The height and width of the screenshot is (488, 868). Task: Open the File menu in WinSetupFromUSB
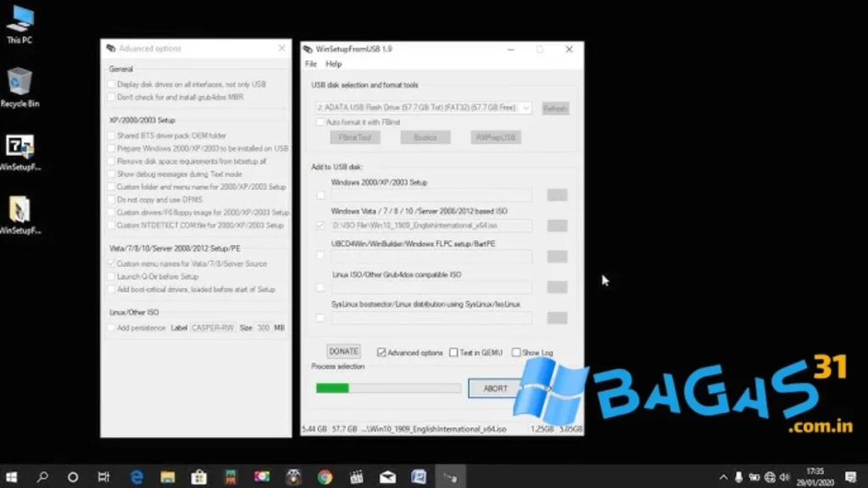coord(310,64)
